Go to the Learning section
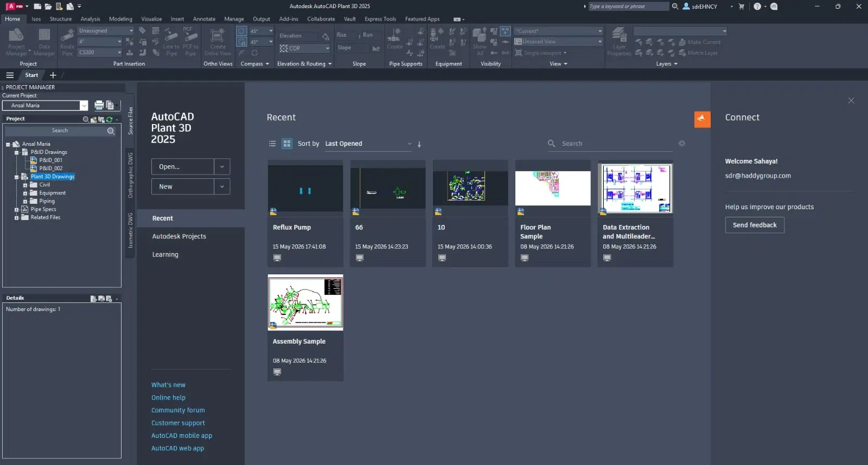This screenshot has width=868, height=465. pos(165,255)
